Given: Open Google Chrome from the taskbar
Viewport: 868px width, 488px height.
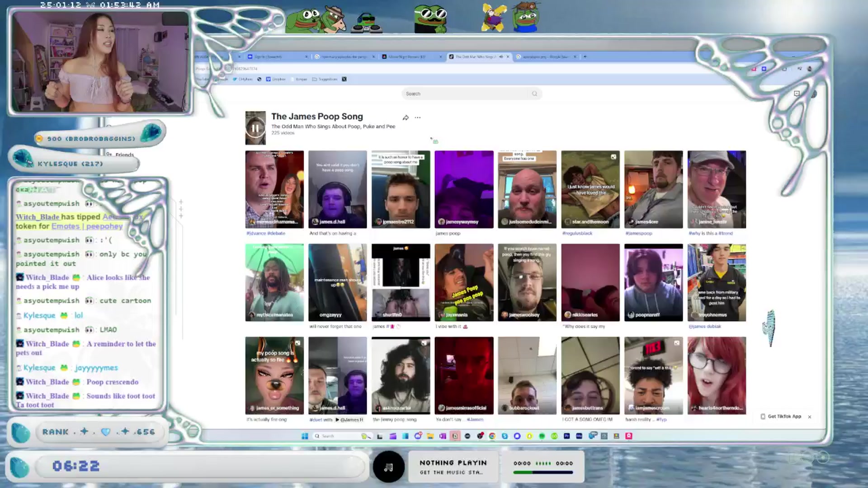Looking at the screenshot, I should 492,436.
